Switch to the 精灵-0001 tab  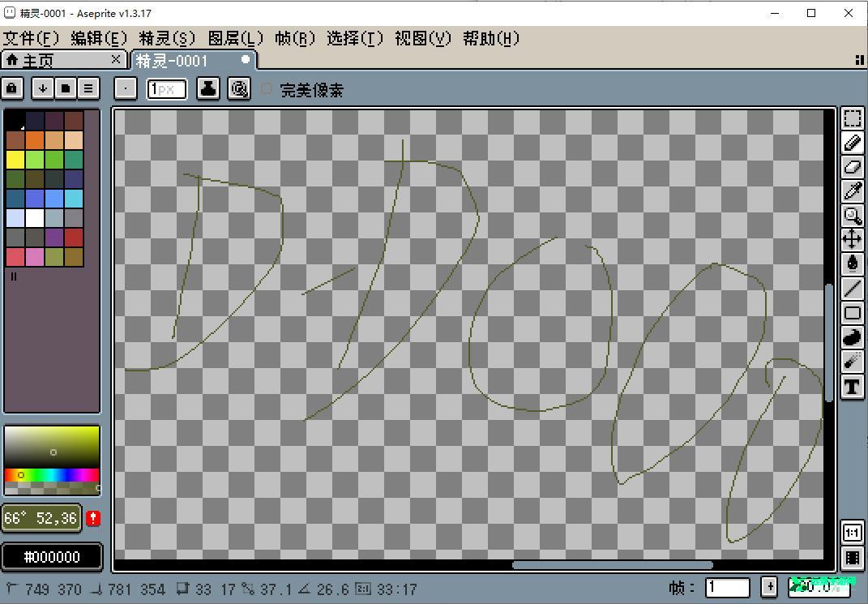click(x=193, y=60)
